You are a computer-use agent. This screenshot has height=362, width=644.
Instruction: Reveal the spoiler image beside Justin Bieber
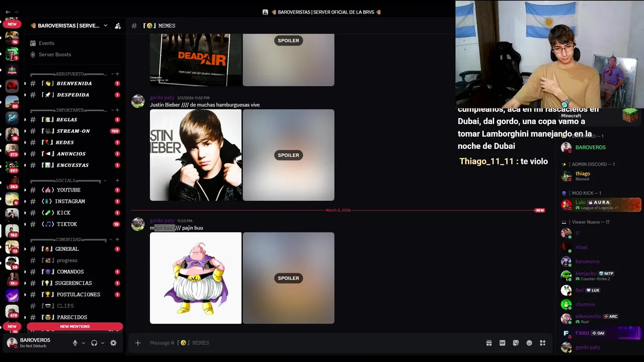288,155
